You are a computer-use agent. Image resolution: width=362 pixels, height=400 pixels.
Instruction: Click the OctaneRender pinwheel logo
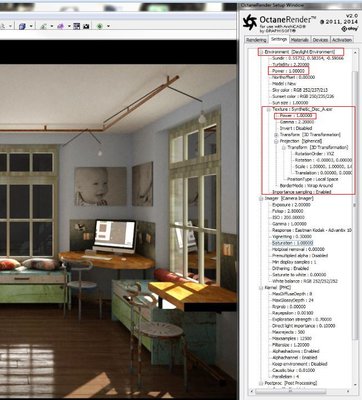pos(250,22)
